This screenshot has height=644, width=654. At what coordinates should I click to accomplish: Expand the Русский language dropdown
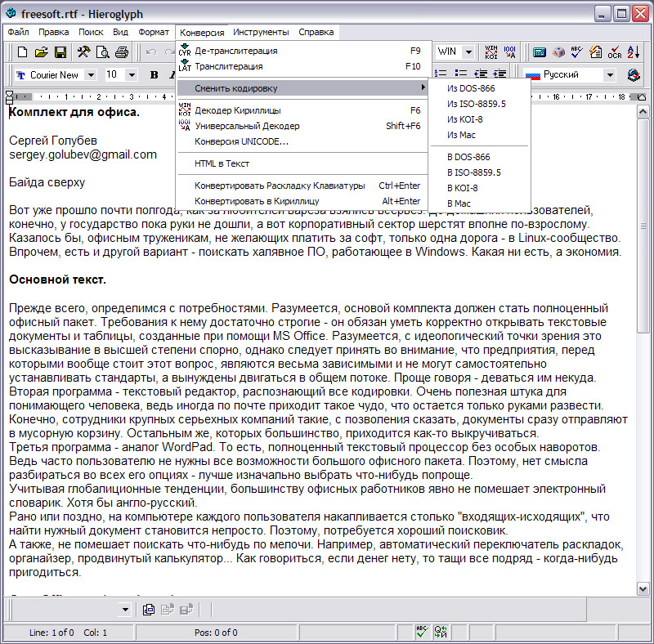click(610, 75)
